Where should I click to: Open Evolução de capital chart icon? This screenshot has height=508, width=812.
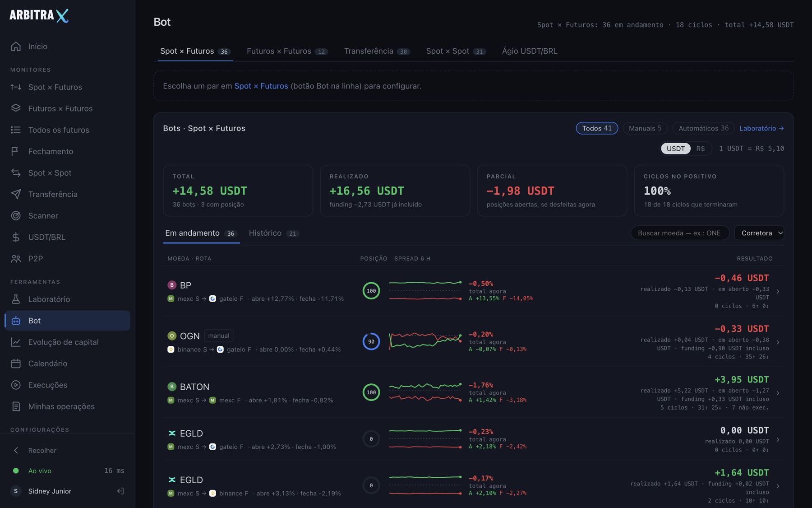coord(16,342)
